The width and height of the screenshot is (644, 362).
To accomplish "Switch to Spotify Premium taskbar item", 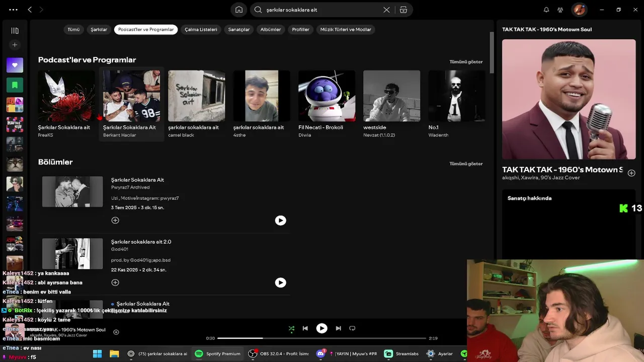I will 217,354.
